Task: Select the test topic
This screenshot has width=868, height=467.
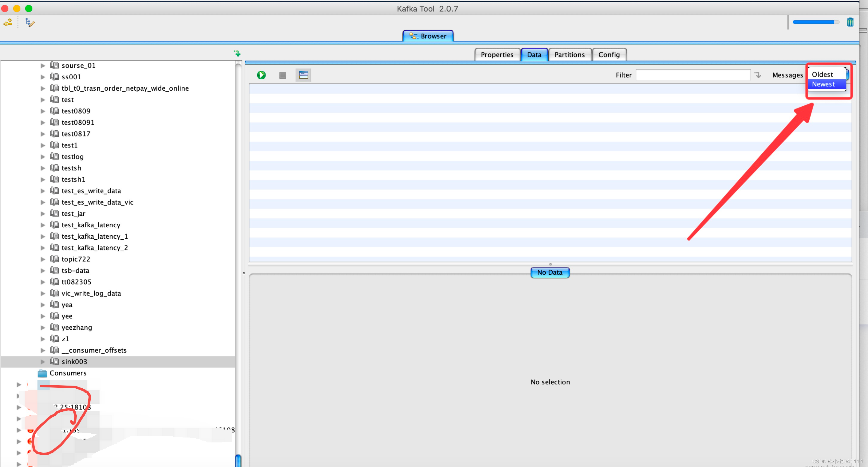Action: click(67, 100)
